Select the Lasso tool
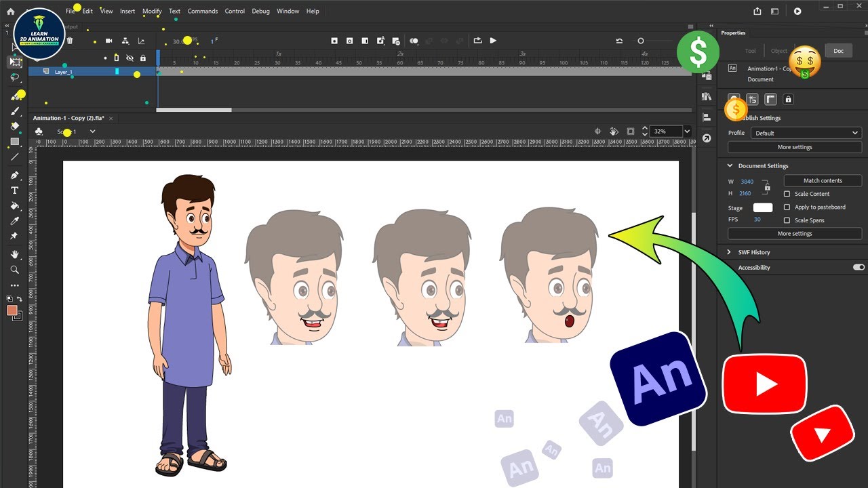 15,77
